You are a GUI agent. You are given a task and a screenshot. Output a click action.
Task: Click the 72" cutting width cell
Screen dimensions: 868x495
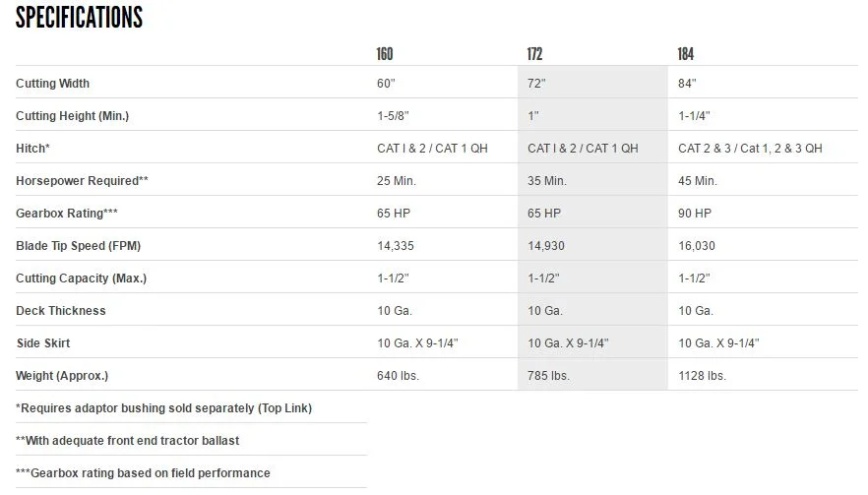tap(536, 84)
